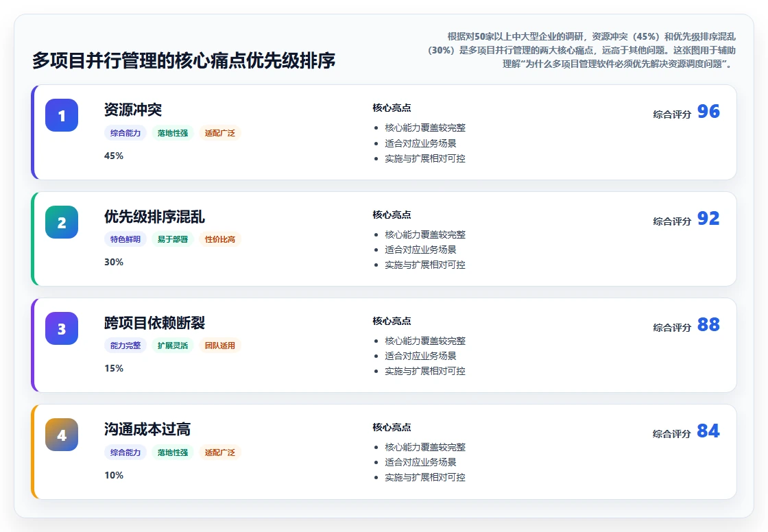The width and height of the screenshot is (768, 532).
Task: Select the 优先级排序混乱 card title
Action: [154, 217]
